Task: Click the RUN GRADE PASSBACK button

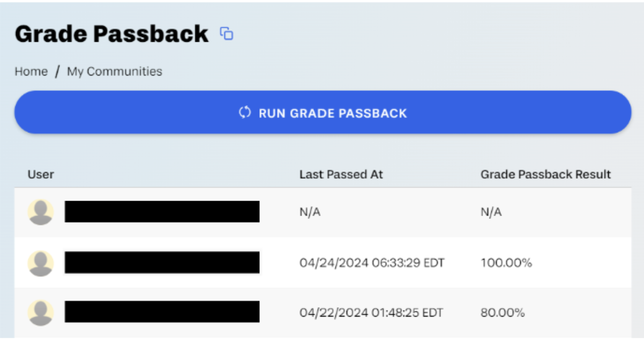Action: tap(323, 113)
